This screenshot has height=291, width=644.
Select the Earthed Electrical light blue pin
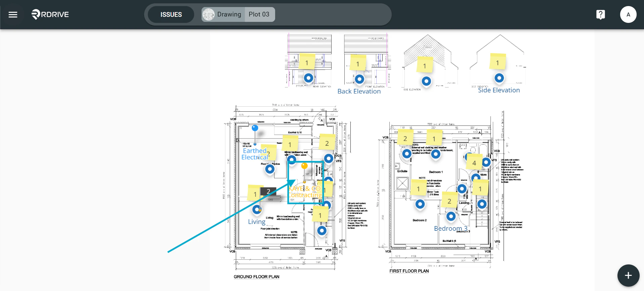[x=255, y=128]
